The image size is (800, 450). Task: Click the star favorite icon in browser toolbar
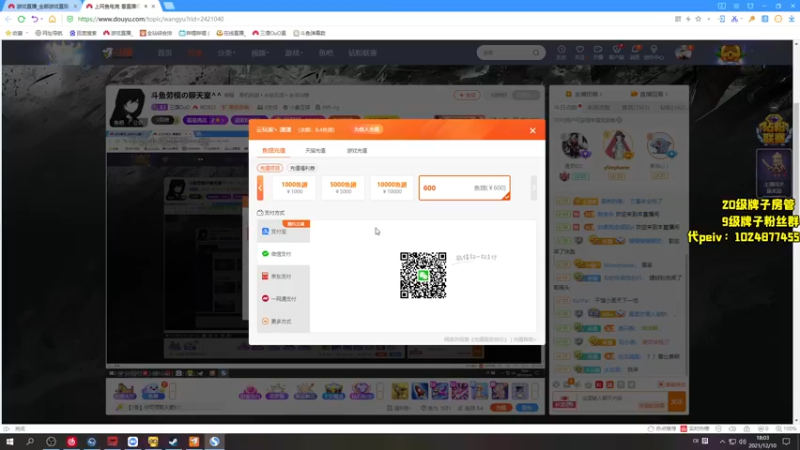[698, 19]
